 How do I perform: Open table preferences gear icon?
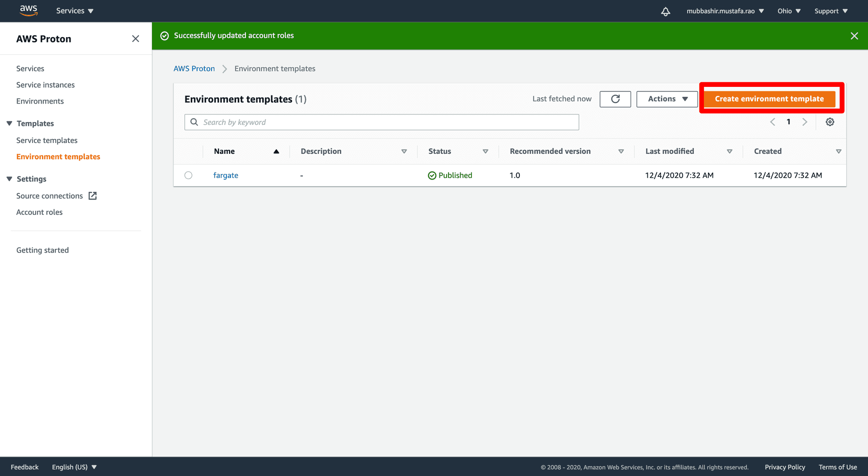click(x=830, y=122)
